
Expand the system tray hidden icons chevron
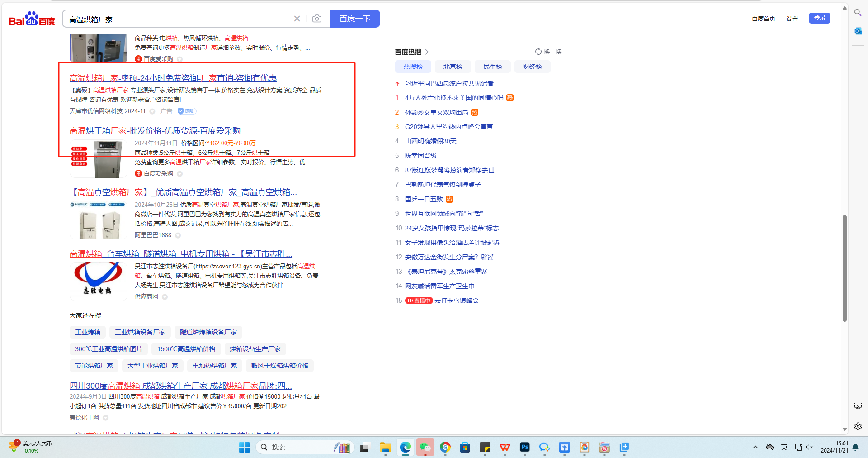point(755,447)
